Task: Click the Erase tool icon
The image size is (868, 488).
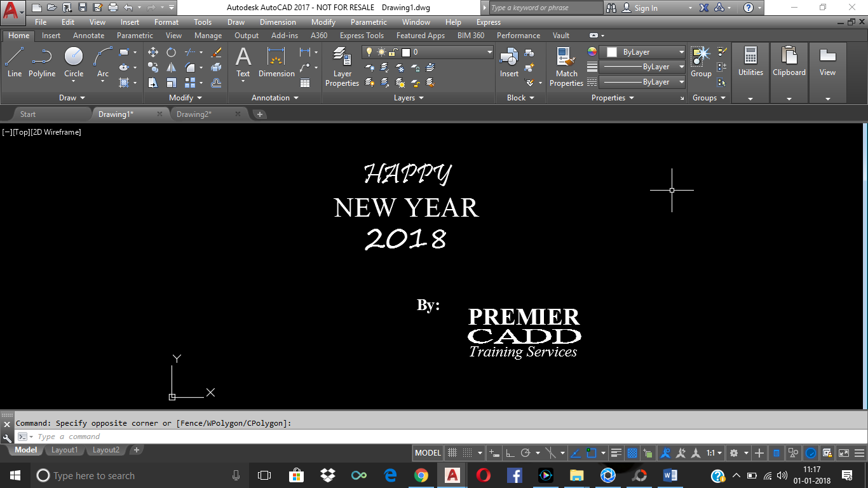Action: click(216, 52)
